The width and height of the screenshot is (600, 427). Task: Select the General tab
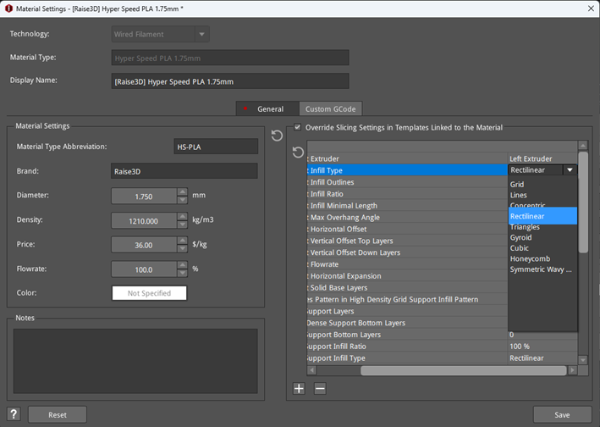pyautogui.click(x=265, y=108)
